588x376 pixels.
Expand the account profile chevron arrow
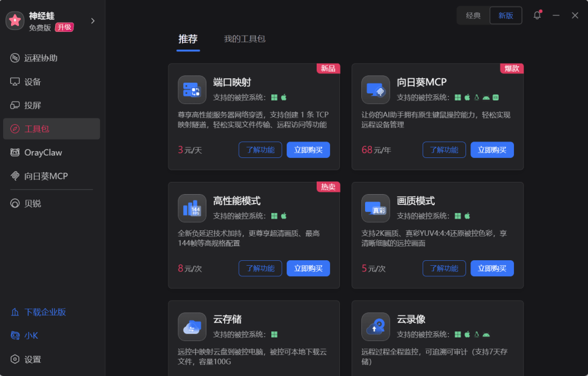92,21
